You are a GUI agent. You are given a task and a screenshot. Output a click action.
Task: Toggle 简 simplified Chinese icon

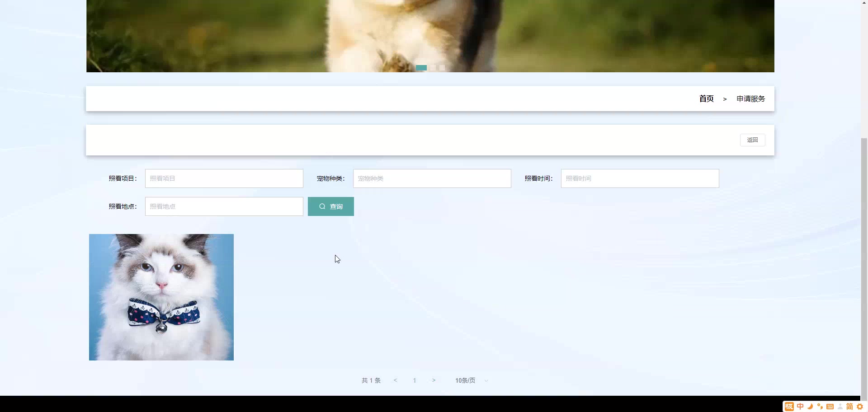pos(849,407)
